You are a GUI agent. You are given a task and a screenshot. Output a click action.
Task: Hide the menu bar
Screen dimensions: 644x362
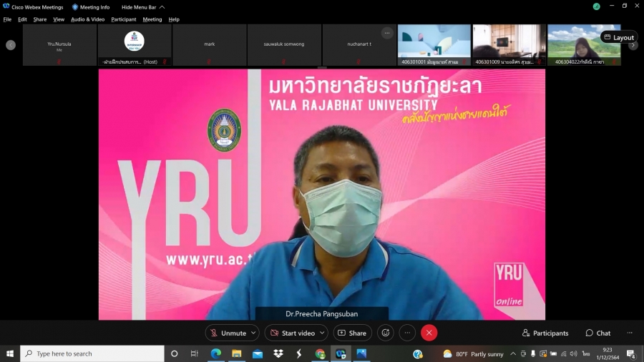(x=142, y=7)
